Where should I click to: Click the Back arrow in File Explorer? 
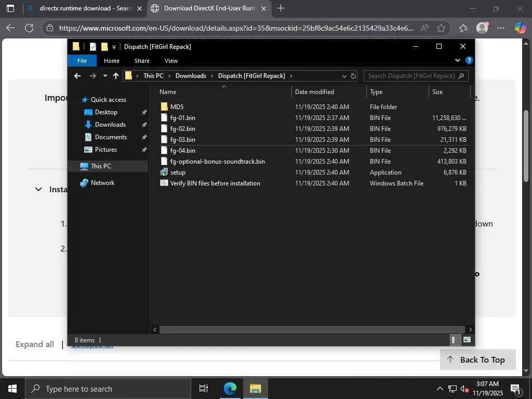pyautogui.click(x=77, y=76)
